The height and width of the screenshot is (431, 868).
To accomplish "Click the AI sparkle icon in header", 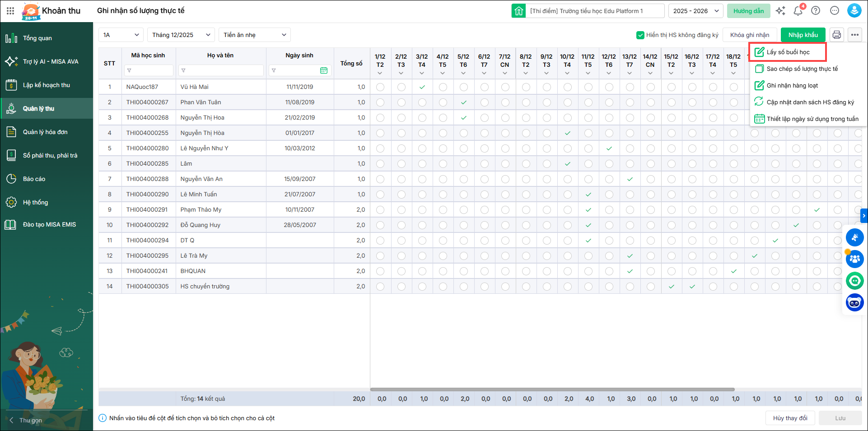I will click(x=780, y=11).
